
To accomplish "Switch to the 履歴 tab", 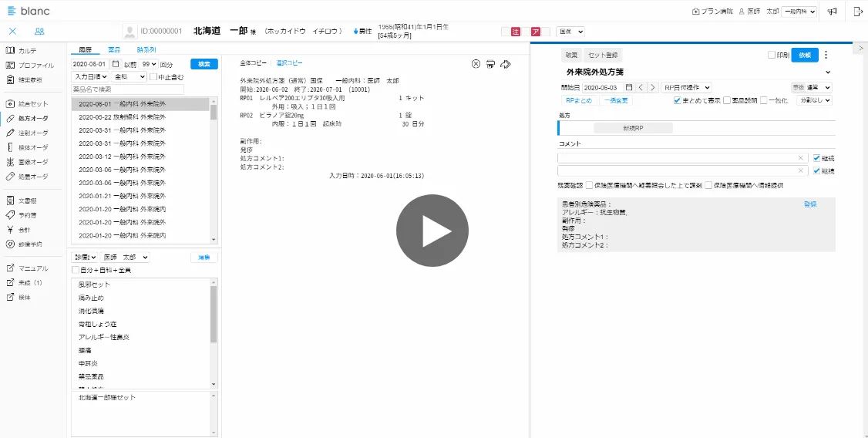I will tap(85, 50).
